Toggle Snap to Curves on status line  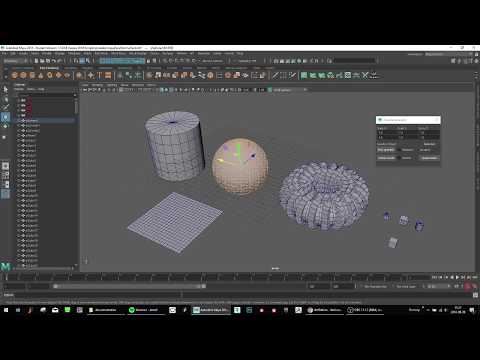point(171,61)
